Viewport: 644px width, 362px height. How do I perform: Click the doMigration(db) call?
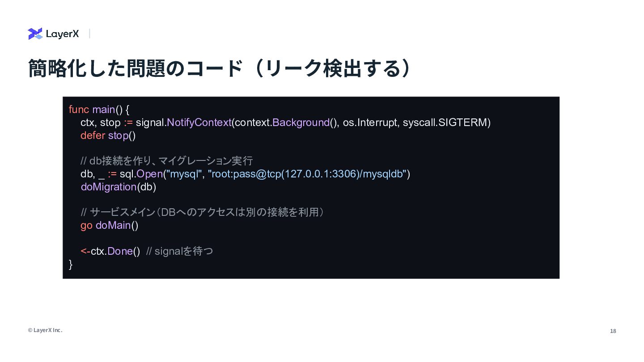(119, 187)
